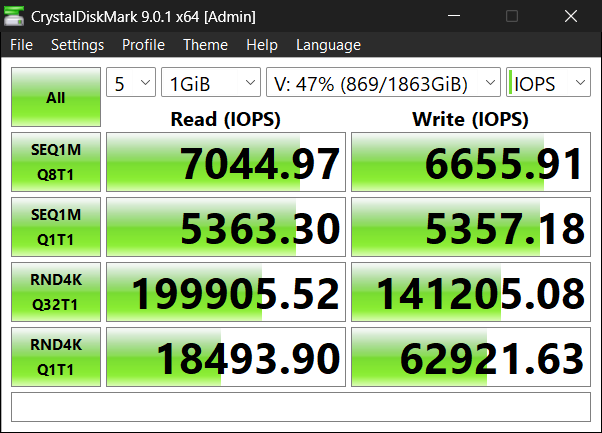Click the 6655.91 write result
Image resolution: width=602 pixels, height=433 pixels.
click(471, 162)
